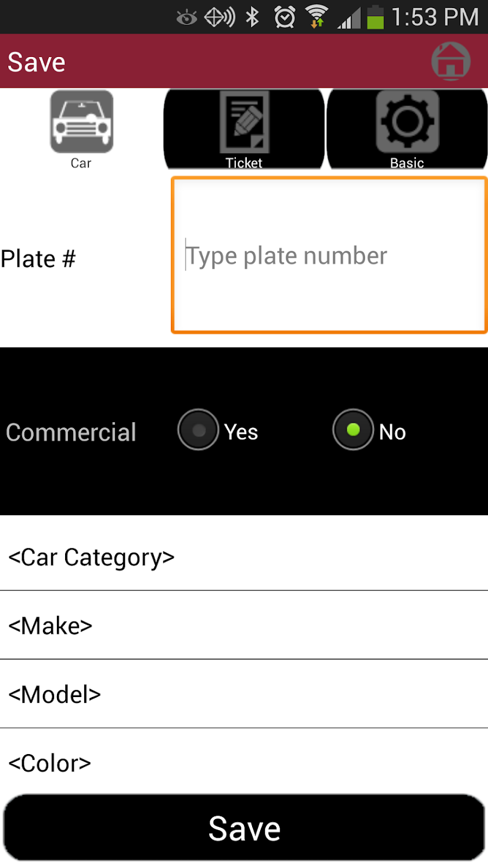Viewport: 488px width, 868px height.
Task: Tap the Wi-Fi status icon
Action: (x=317, y=17)
